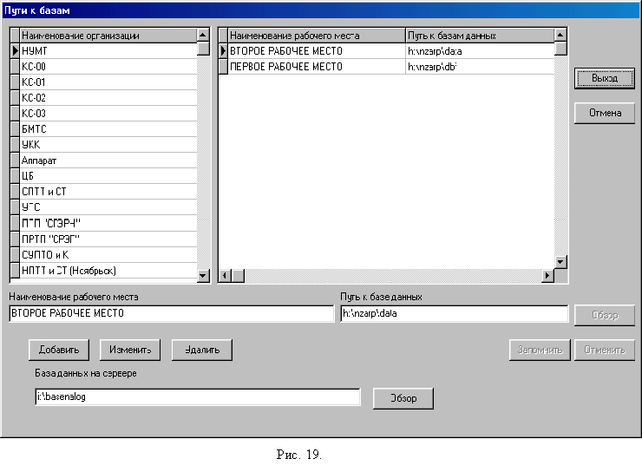Click Путь к базам данных column header
642x472 pixels.
480,35
